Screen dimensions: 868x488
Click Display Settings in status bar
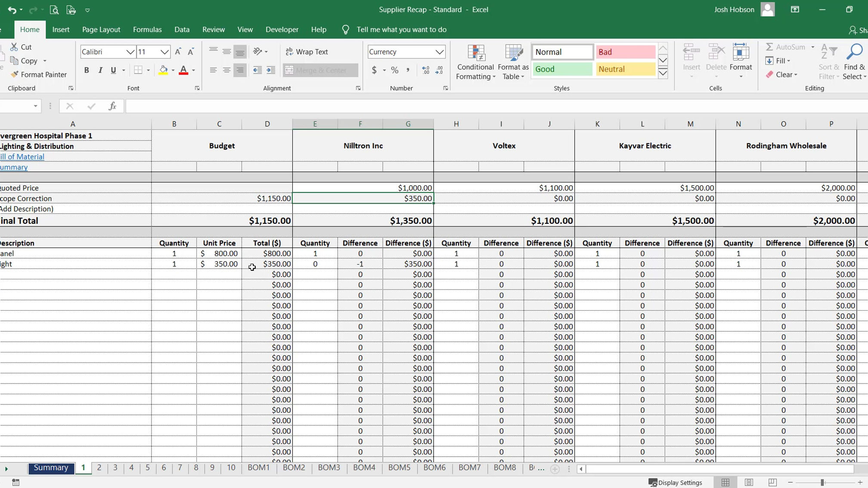tap(675, 482)
